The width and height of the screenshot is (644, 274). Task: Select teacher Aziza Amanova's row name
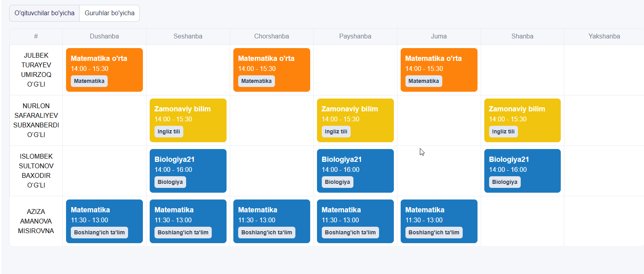tap(36, 221)
